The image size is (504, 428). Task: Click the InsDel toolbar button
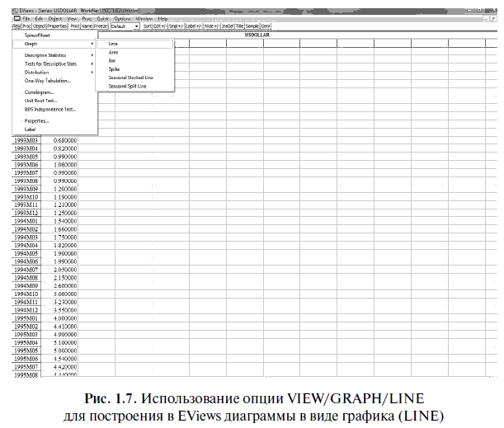pyautogui.click(x=228, y=26)
